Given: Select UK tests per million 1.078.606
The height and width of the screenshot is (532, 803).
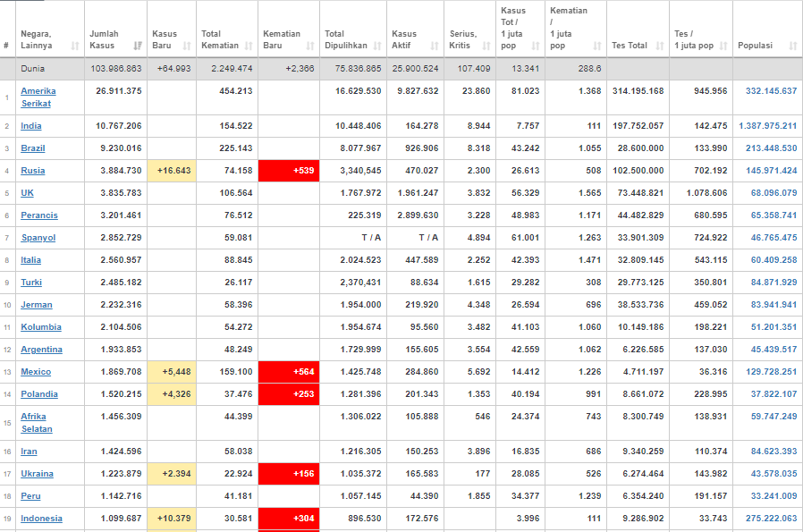Looking at the screenshot, I should 706,193.
